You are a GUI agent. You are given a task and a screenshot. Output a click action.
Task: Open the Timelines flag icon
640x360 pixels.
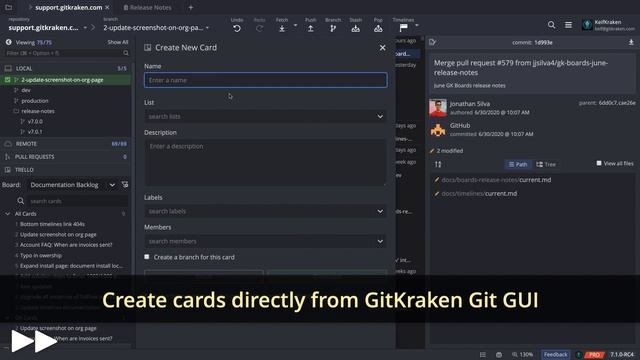click(403, 27)
